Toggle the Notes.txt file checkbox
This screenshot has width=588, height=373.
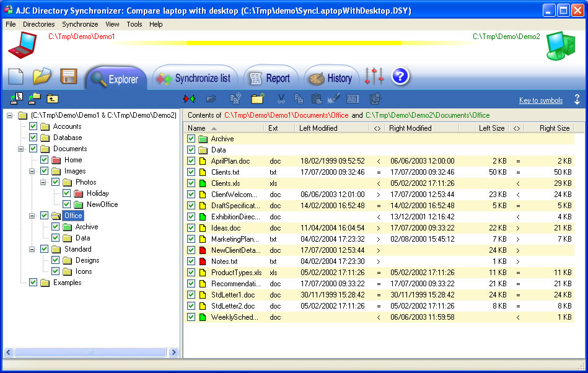click(x=191, y=261)
